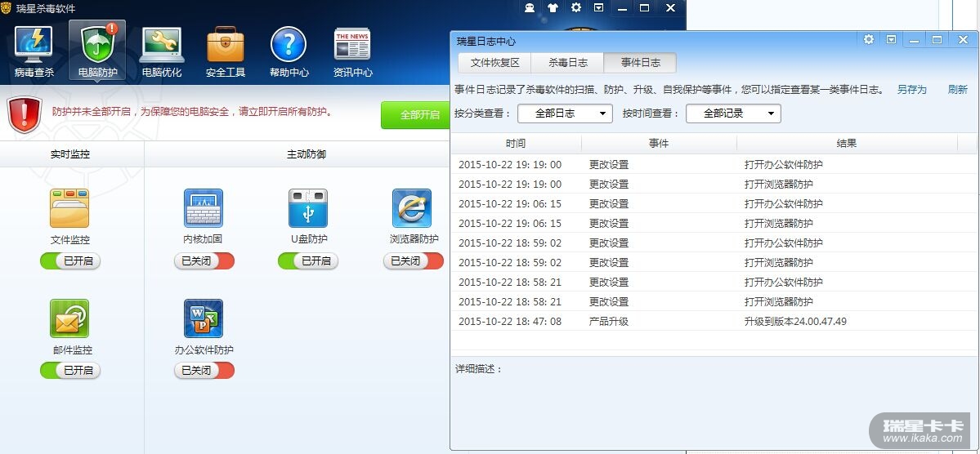The width and height of the screenshot is (980, 454).
Task: Switch to 杀毒日志 tab
Action: pos(568,62)
